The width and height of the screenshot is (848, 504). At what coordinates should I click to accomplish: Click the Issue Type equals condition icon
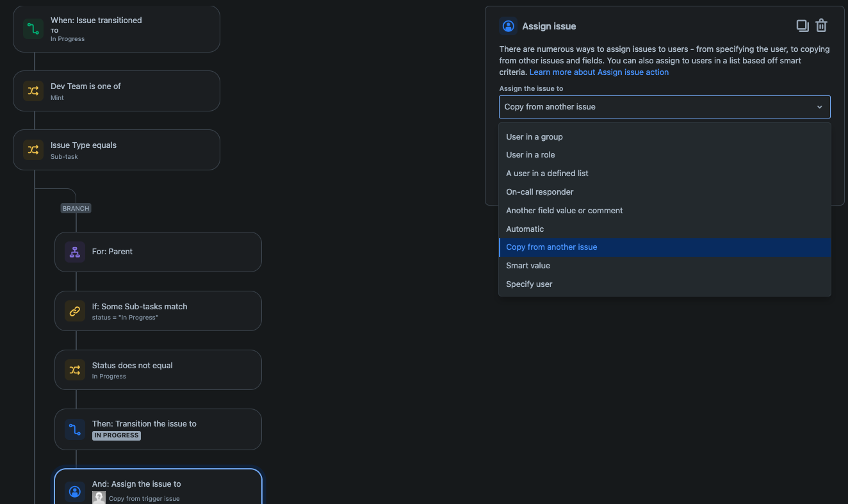pyautogui.click(x=33, y=149)
